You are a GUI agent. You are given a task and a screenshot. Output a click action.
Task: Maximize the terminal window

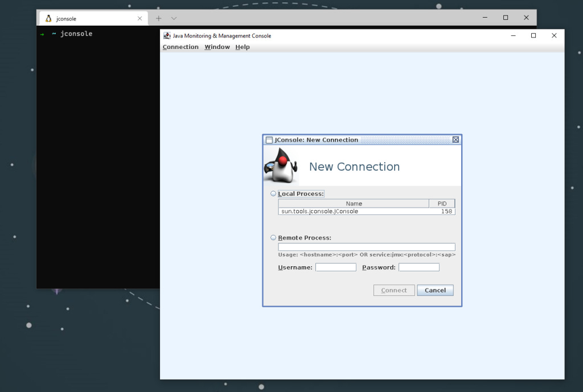click(x=506, y=18)
